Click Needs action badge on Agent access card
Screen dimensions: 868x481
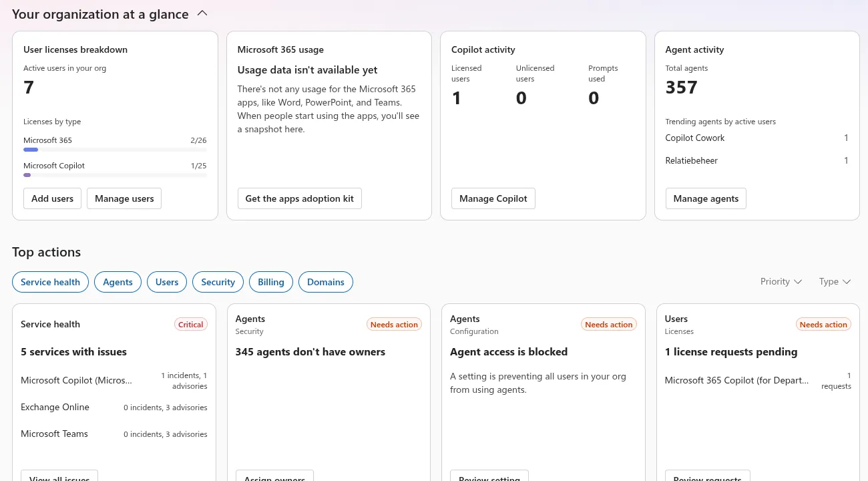coord(609,325)
